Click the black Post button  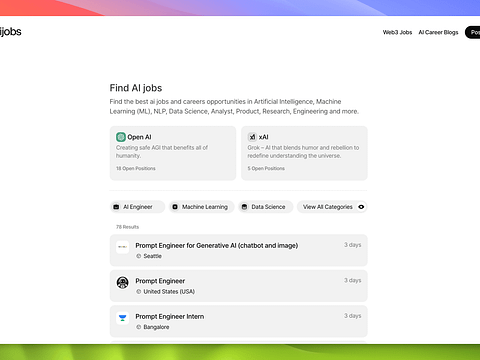[473, 32]
